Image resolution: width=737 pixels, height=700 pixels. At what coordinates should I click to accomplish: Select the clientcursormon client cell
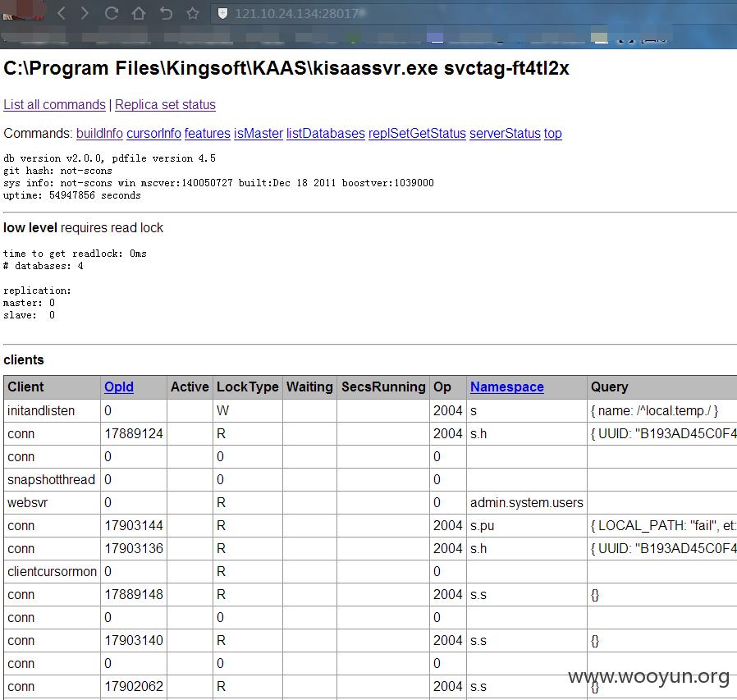(53, 572)
